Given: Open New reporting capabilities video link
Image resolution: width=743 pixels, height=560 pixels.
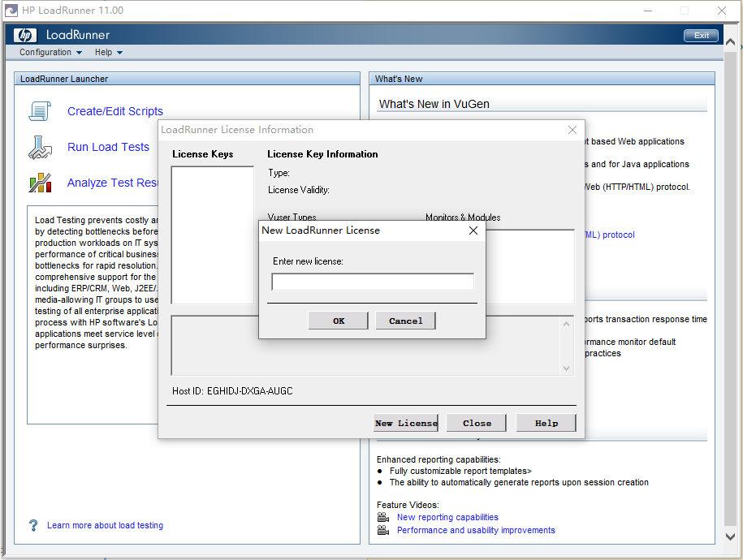Looking at the screenshot, I should (447, 517).
